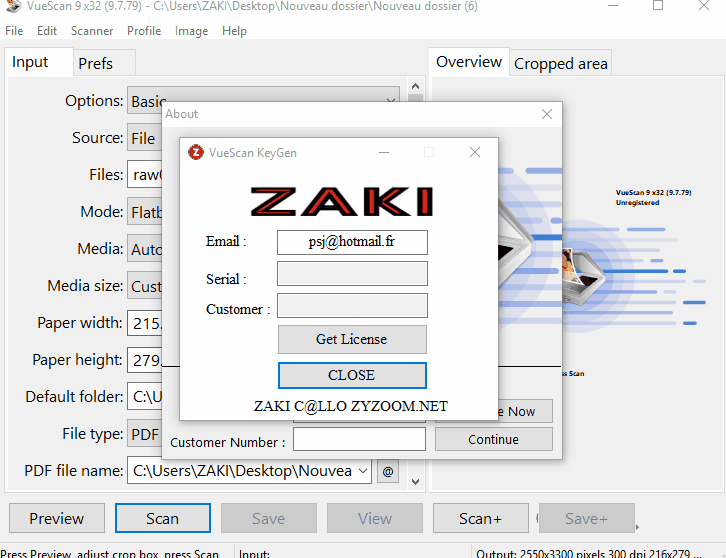Click the Customer Number input field
Screen dimensions: 726x558
pos(359,439)
